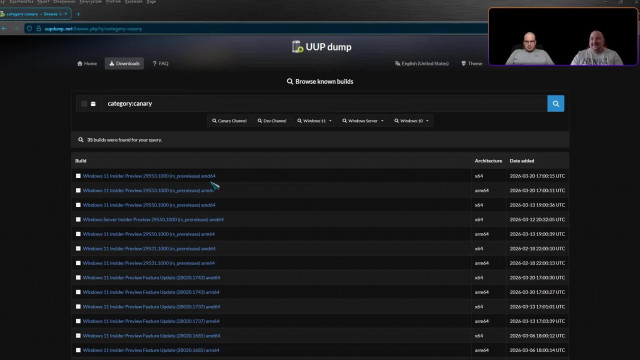The width and height of the screenshot is (640, 360).
Task: Click the shield icon in address bar
Action: (x=29, y=29)
